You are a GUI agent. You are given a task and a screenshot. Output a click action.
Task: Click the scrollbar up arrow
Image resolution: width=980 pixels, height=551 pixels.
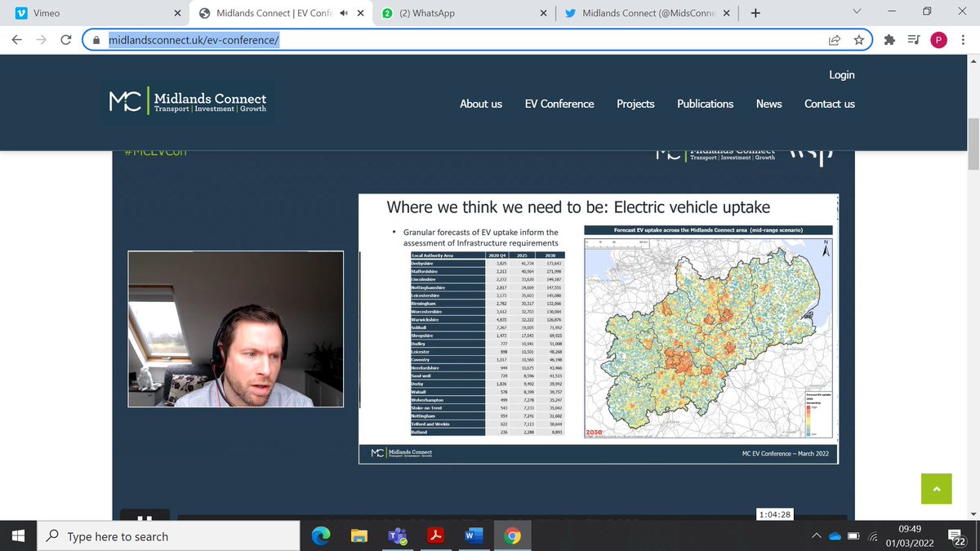pos(973,61)
